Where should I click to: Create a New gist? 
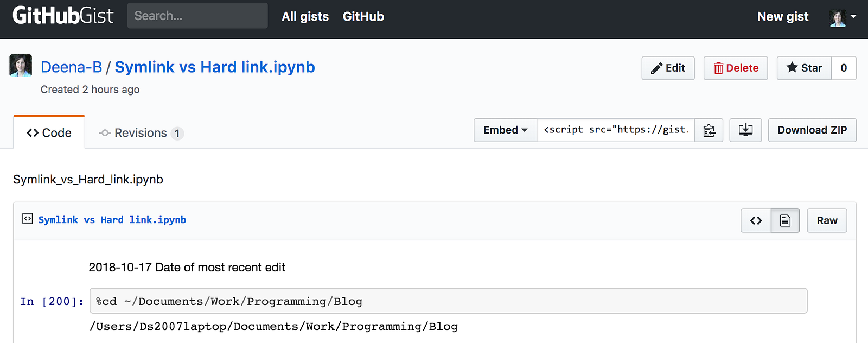(782, 17)
